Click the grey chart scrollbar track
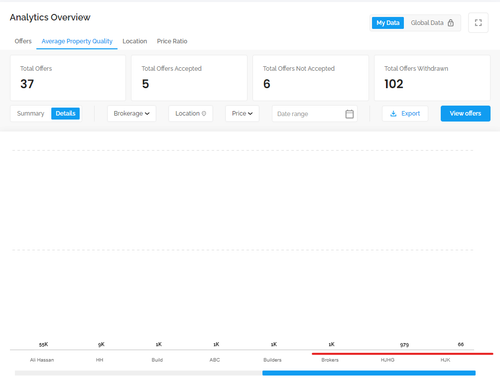500x385 pixels. coord(138,373)
